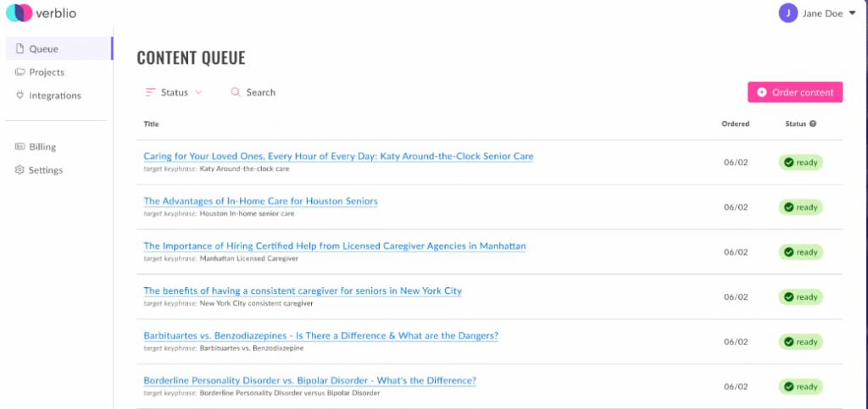Click the verblio brand name text
The width and height of the screenshot is (868, 409).
tap(56, 14)
